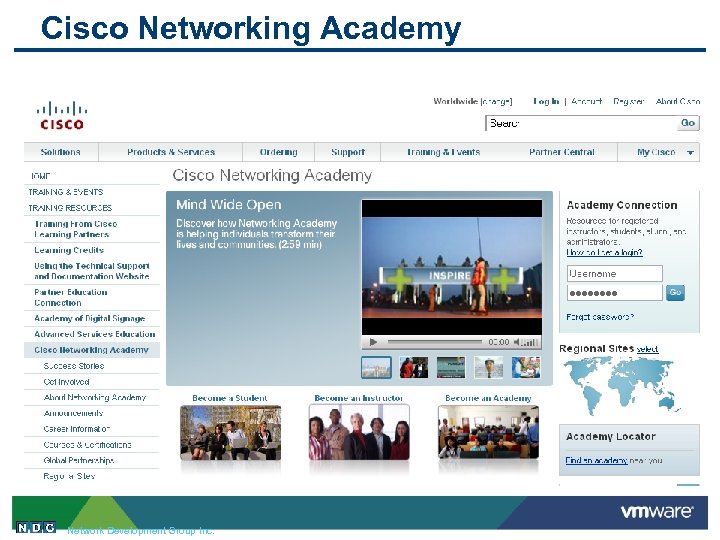
Task: Click the Become a Student image
Action: pyautogui.click(x=231, y=433)
